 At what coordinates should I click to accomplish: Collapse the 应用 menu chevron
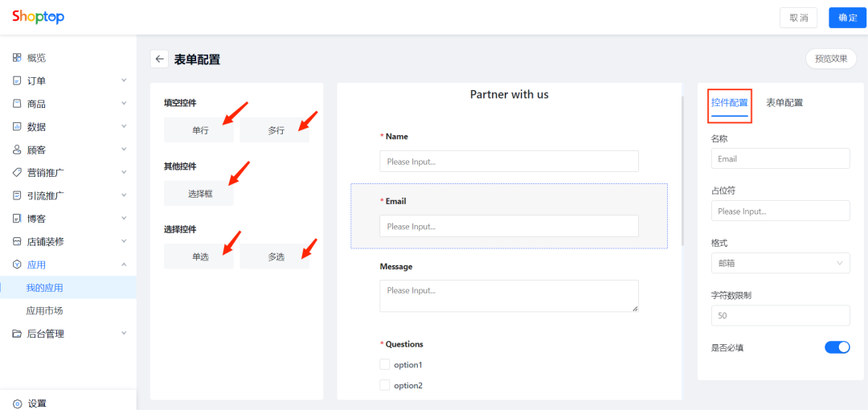point(124,264)
